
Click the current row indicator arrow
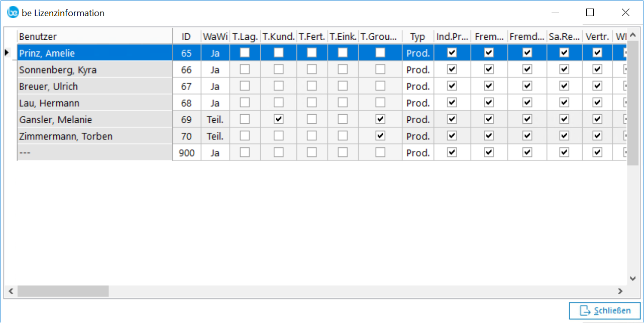pyautogui.click(x=7, y=52)
